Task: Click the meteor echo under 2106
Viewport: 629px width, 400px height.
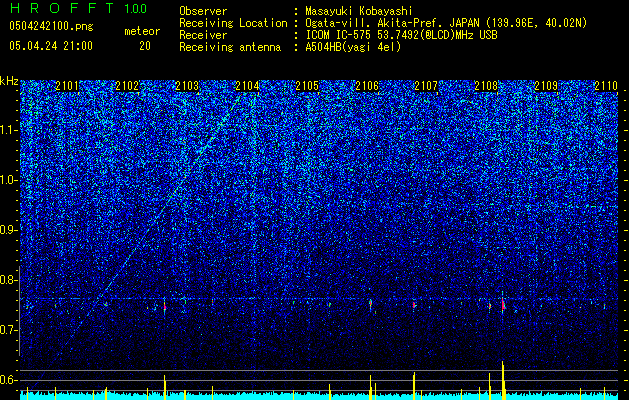Action: pyautogui.click(x=370, y=303)
